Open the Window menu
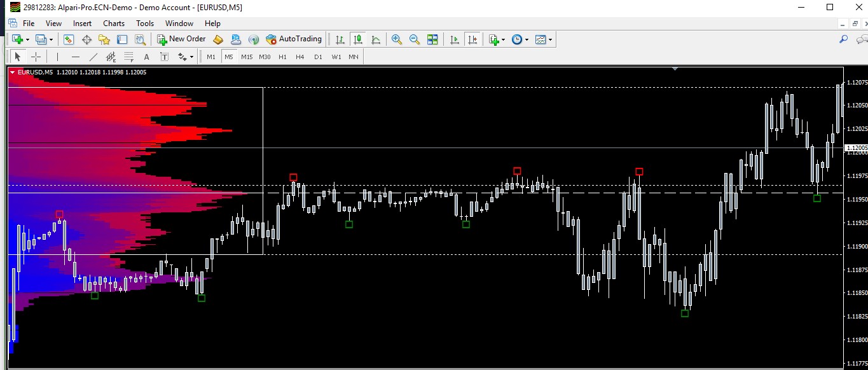 click(179, 24)
